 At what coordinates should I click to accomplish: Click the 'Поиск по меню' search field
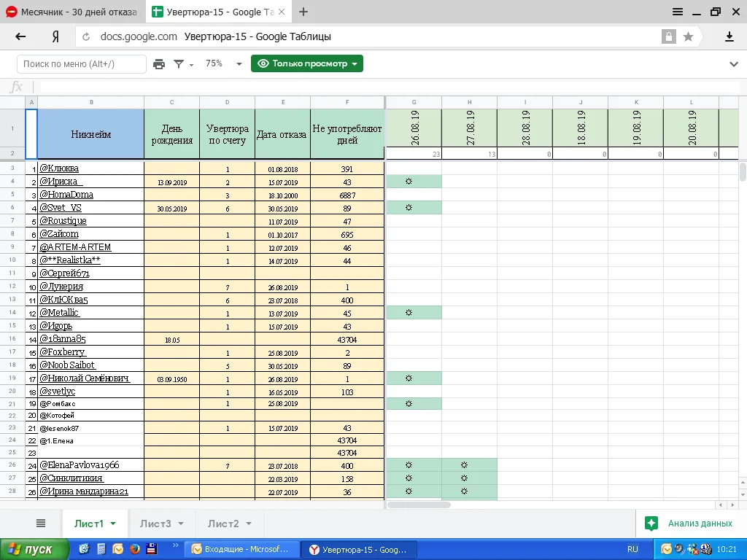click(81, 64)
